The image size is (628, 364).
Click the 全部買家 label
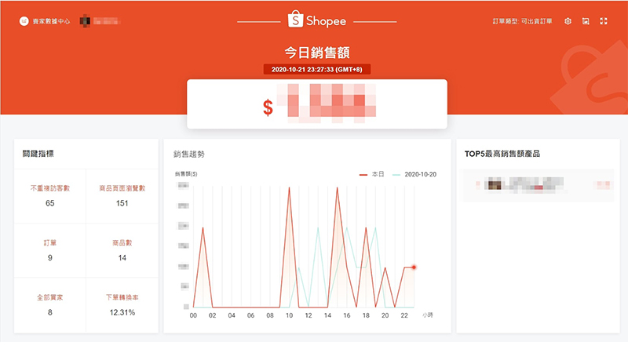click(49, 297)
